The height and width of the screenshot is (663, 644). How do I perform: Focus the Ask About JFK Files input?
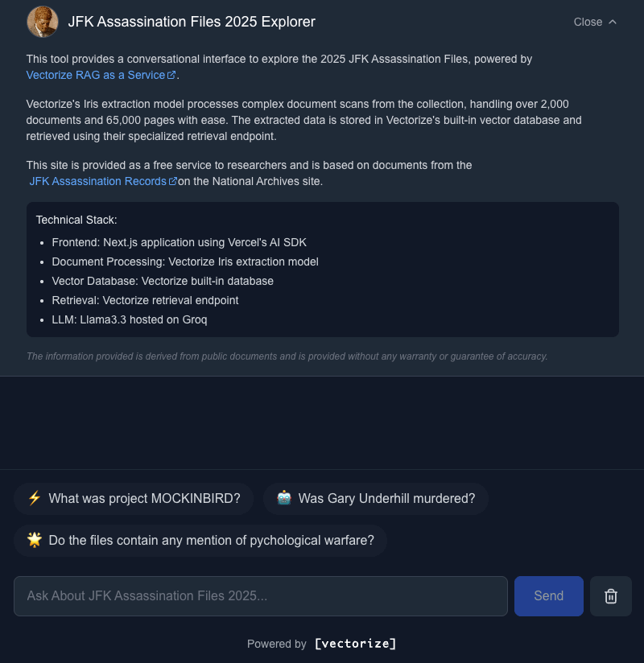coord(260,596)
